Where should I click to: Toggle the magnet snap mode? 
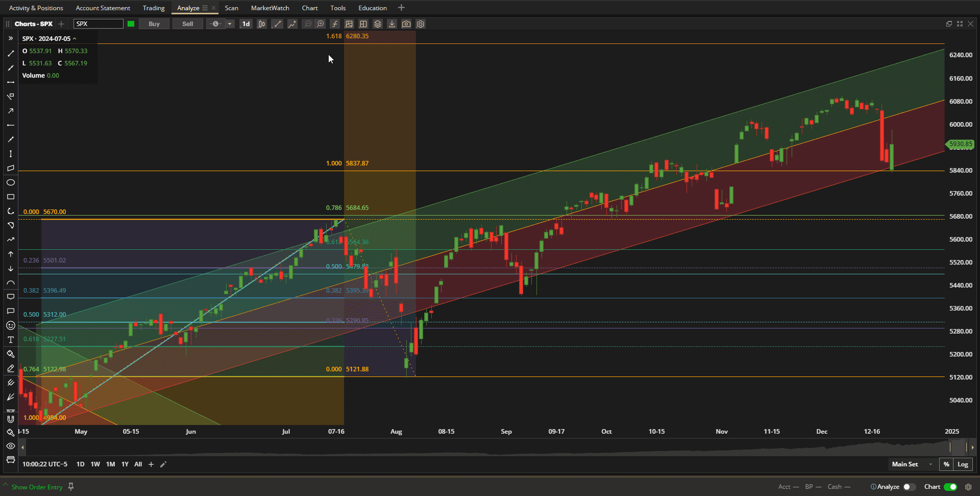(11, 419)
